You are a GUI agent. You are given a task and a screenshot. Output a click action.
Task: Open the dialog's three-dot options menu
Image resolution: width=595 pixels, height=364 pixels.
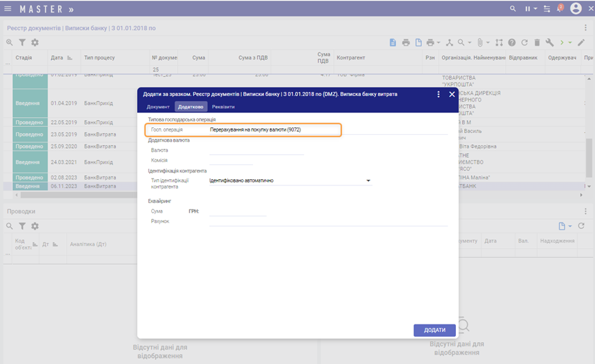(438, 94)
